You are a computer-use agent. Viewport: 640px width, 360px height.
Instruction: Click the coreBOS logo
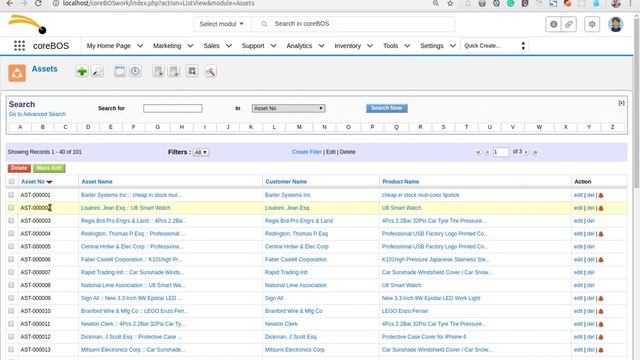pos(27,24)
